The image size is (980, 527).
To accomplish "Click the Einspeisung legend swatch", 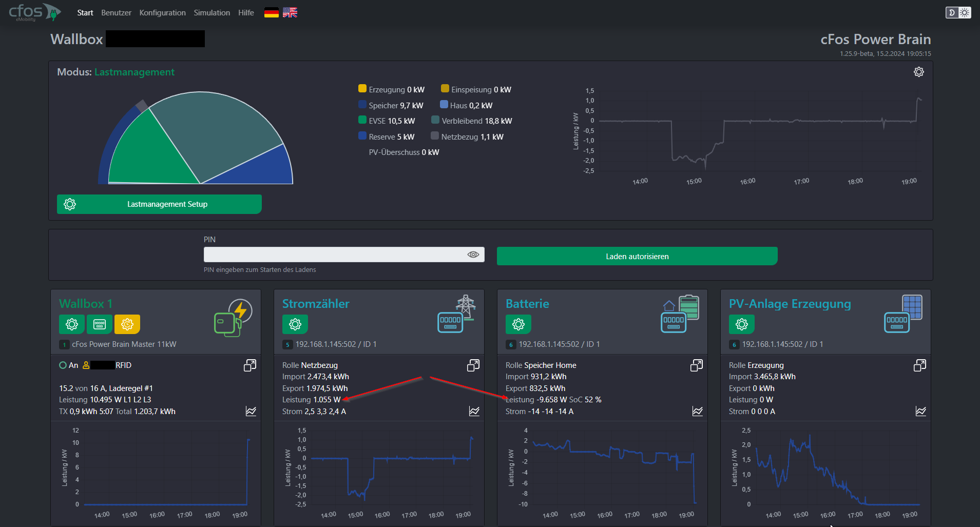I will tap(445, 89).
